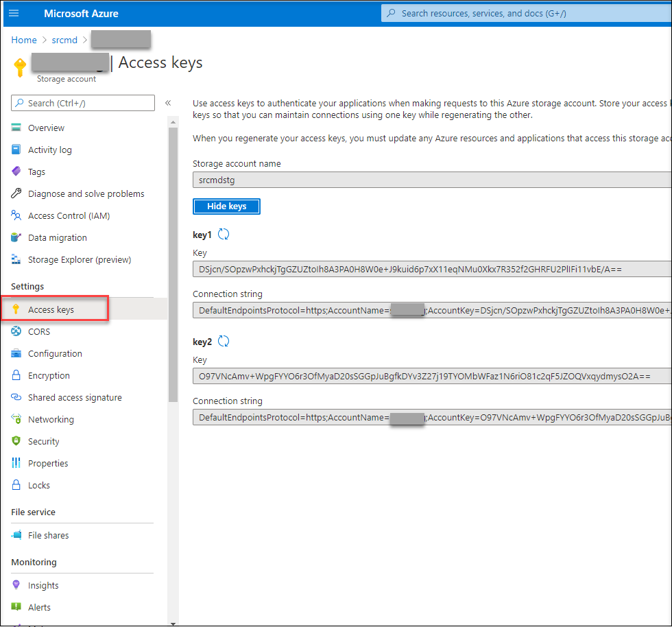
Task: Go to Home breadcrumb link
Action: click(x=24, y=40)
